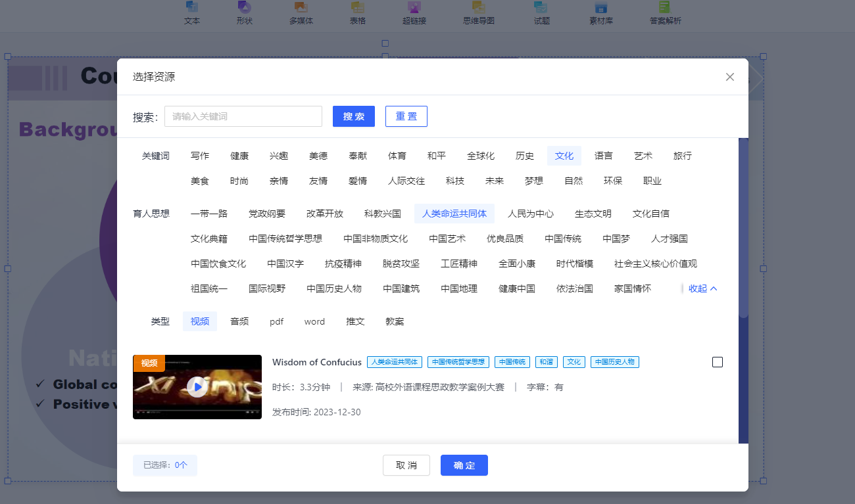The image size is (855, 504).
Task: Click the keyword search input field
Action: click(243, 116)
